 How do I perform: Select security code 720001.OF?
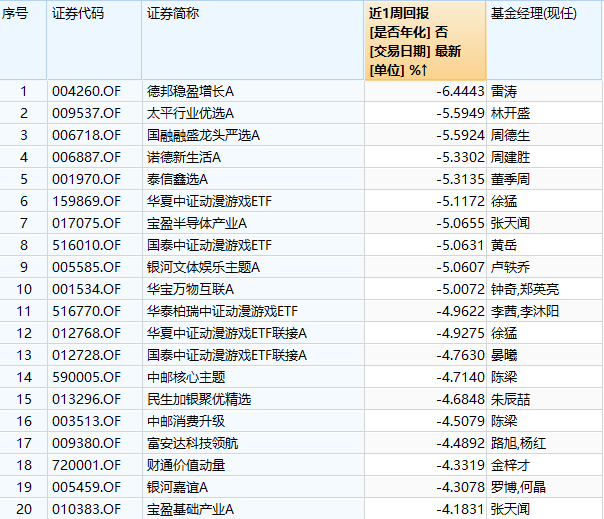pyautogui.click(x=86, y=465)
